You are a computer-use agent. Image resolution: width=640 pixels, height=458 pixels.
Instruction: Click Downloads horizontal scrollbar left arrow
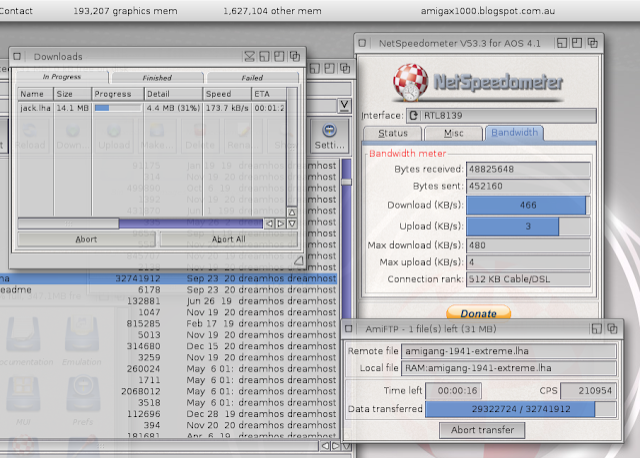click(269, 224)
